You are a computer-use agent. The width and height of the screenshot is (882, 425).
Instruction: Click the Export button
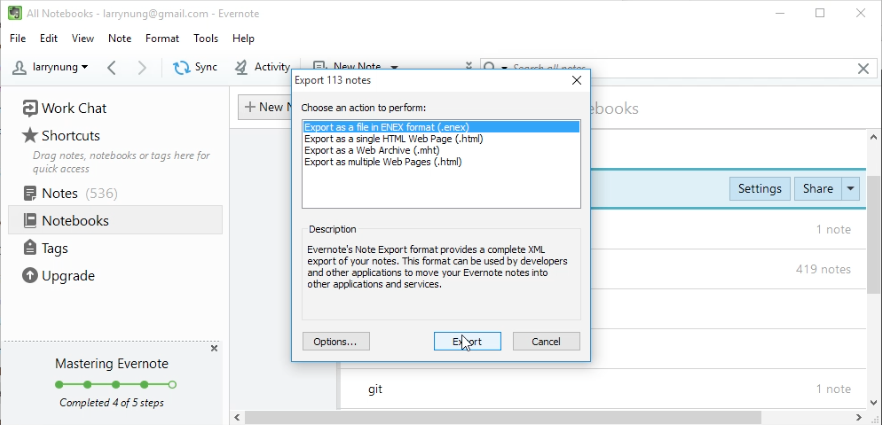(467, 341)
